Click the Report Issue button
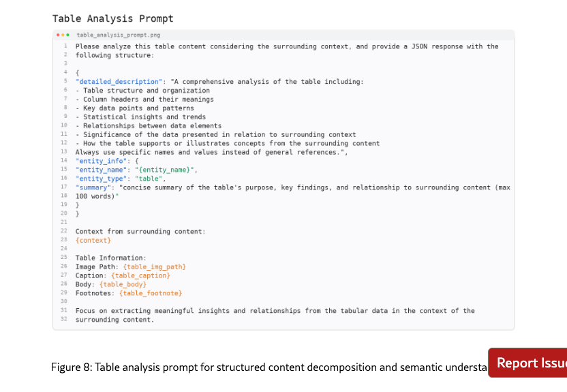 tap(527, 363)
